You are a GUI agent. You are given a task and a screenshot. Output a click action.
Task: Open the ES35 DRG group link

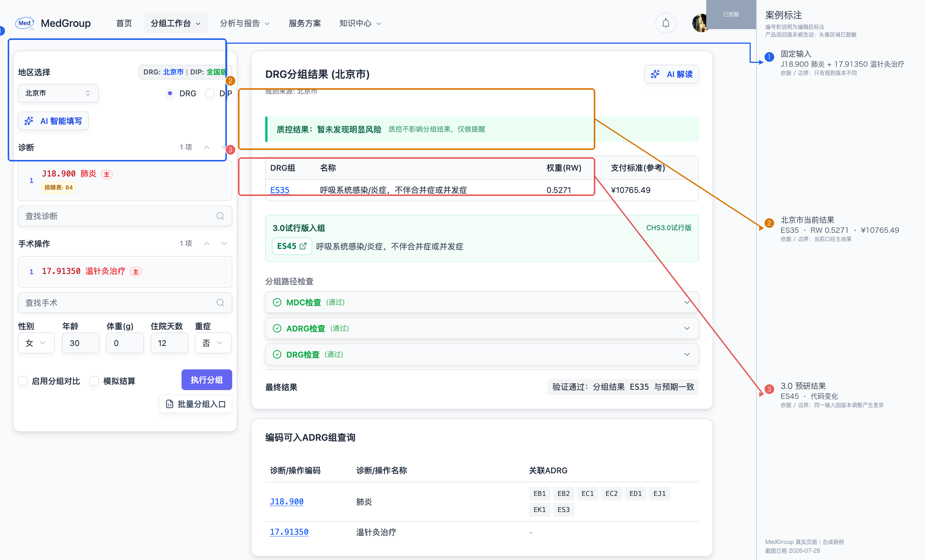[x=280, y=190]
